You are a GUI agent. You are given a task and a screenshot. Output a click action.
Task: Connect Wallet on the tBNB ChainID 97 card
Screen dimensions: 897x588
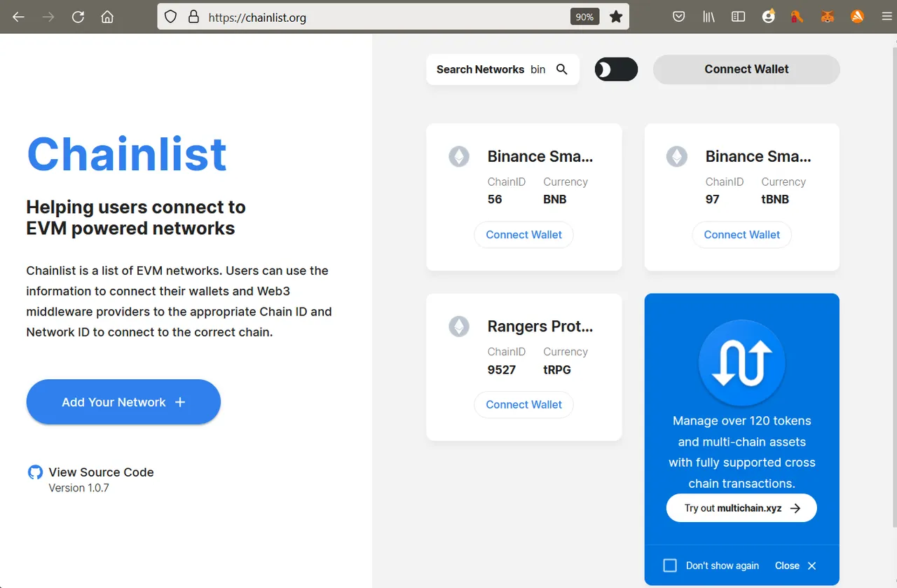(x=742, y=235)
